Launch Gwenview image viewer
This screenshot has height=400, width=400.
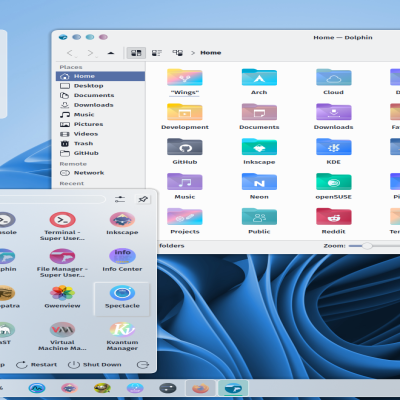(x=62, y=297)
